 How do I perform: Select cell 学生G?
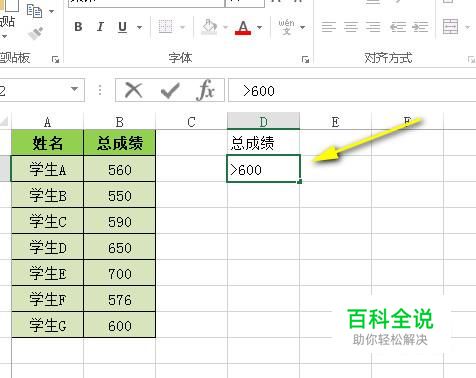47,325
